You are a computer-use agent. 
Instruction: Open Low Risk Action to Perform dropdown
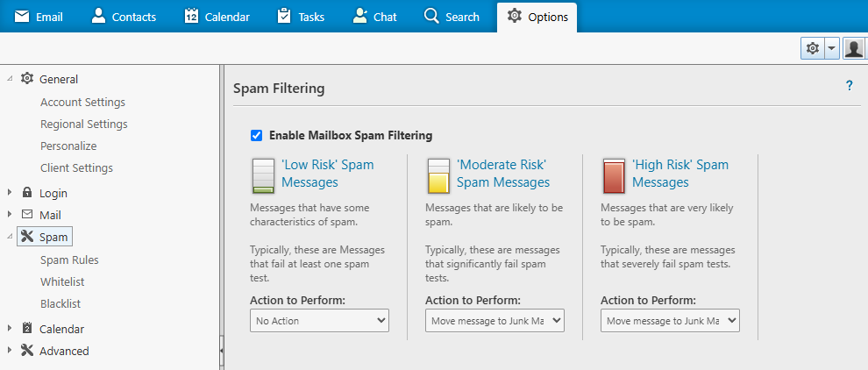point(319,321)
